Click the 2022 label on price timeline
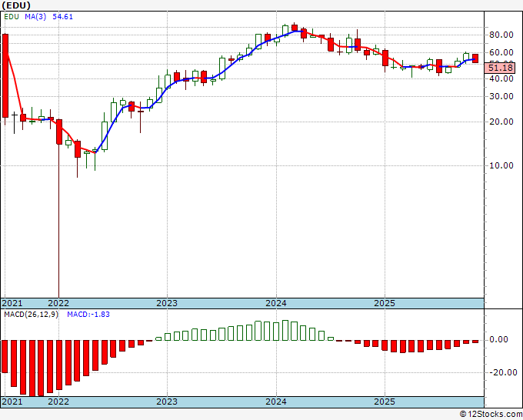The image size is (523, 420). click(x=58, y=303)
